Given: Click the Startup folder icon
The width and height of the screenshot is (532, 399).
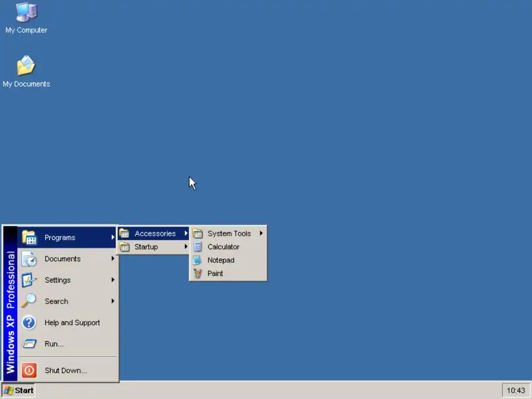Looking at the screenshot, I should coord(124,247).
